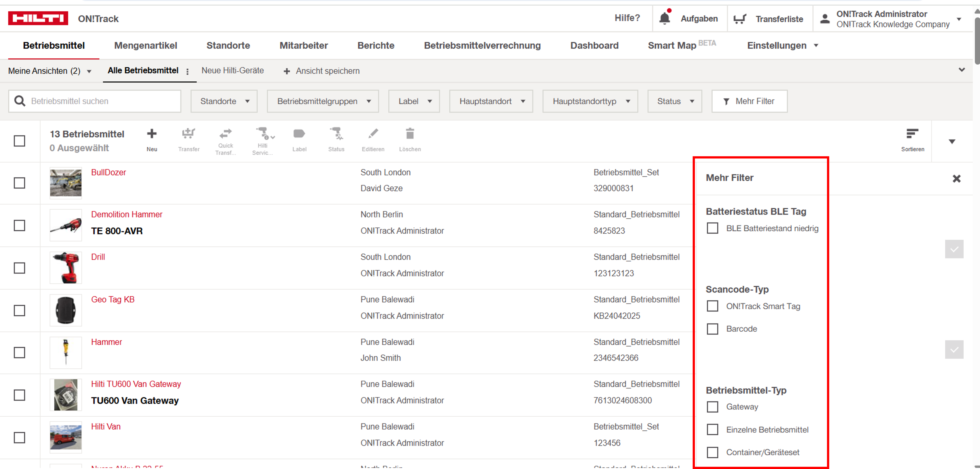The height and width of the screenshot is (469, 980).
Task: Open the Hilfe? link
Action: pos(627,18)
